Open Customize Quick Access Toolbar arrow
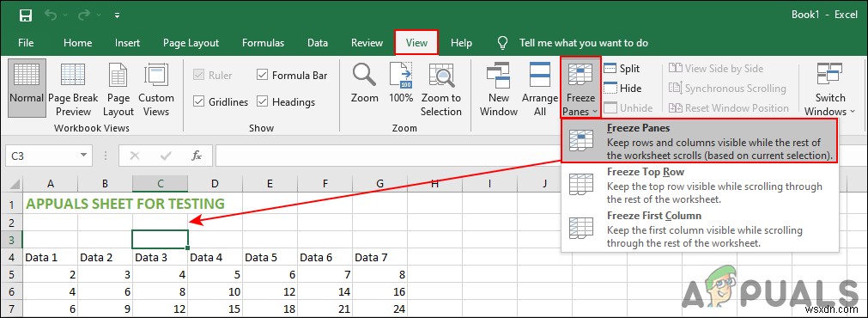 tap(117, 15)
